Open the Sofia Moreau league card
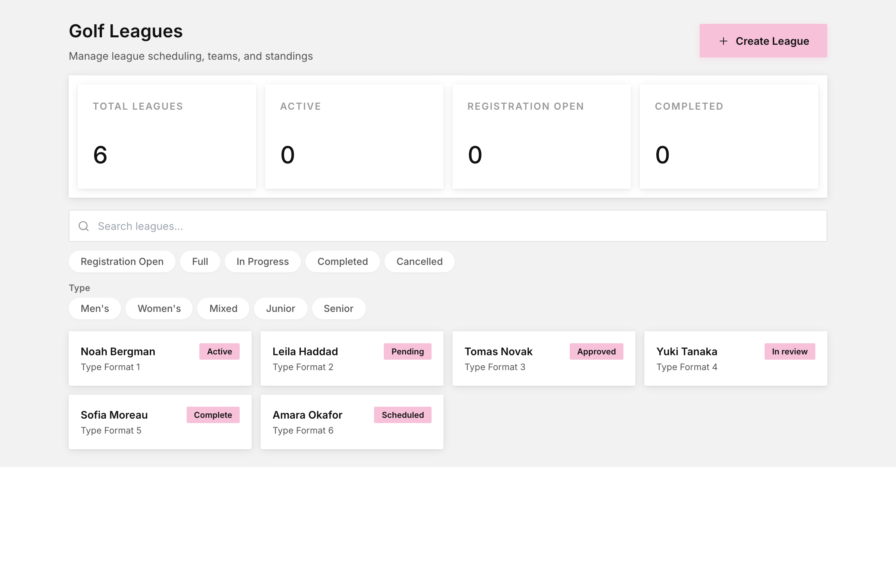 (x=160, y=422)
